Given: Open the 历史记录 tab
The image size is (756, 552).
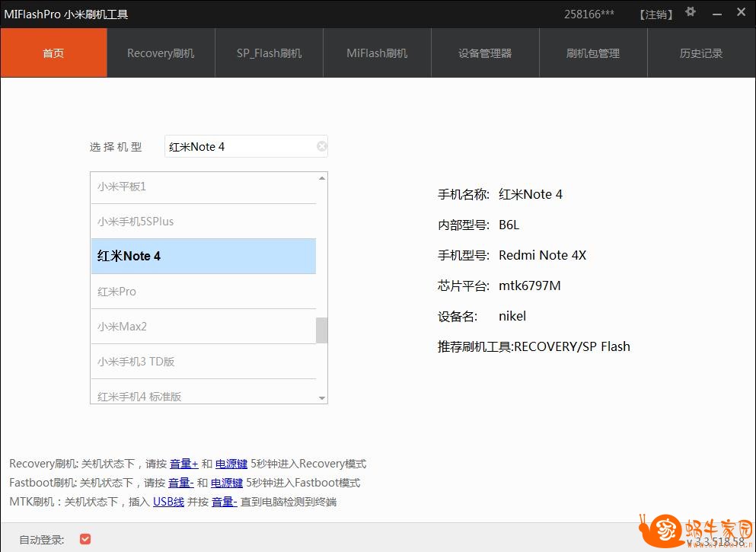Looking at the screenshot, I should pyautogui.click(x=701, y=53).
